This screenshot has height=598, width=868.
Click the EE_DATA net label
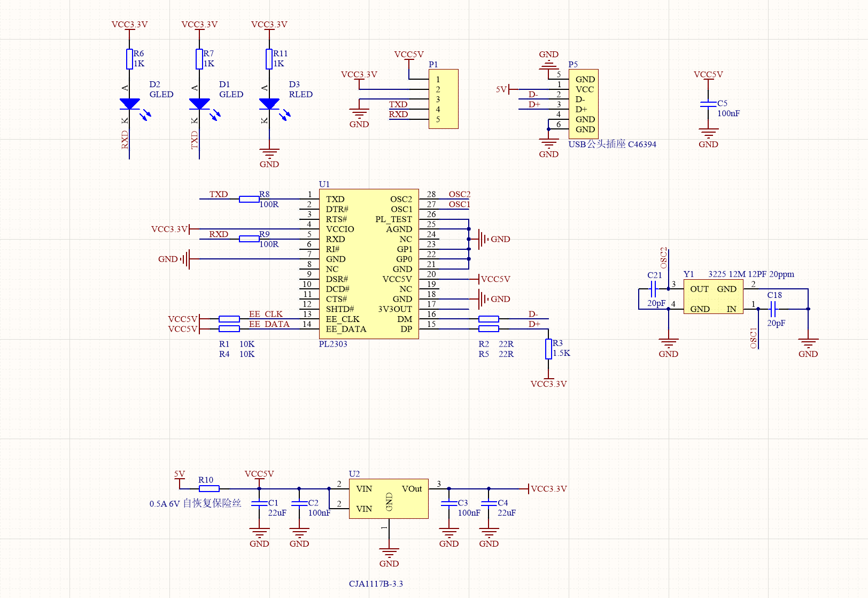point(269,324)
